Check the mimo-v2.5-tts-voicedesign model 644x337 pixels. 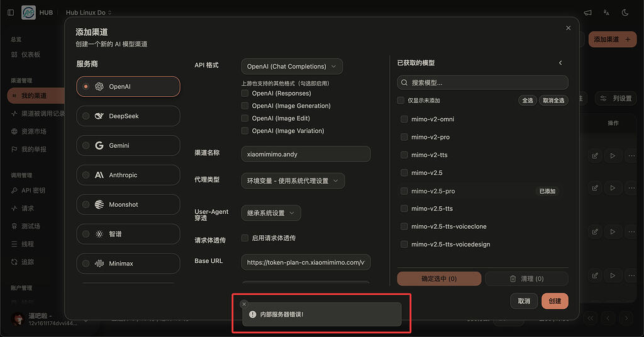coord(404,244)
